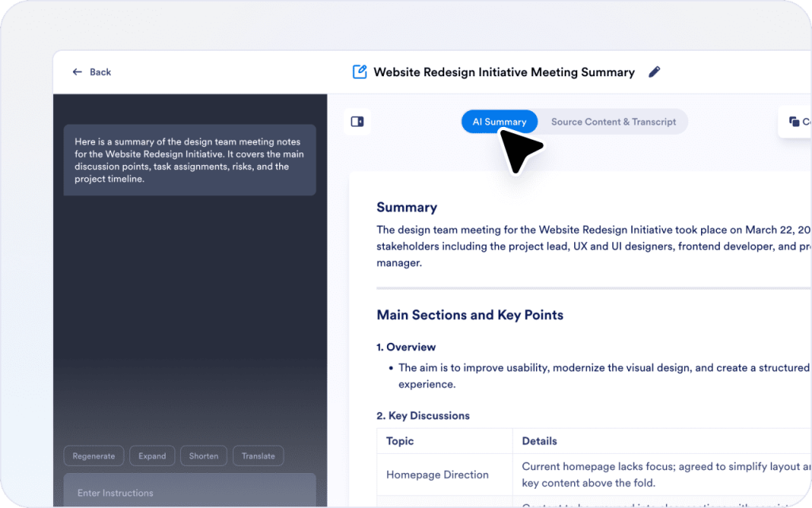
Task: Click the Translate button
Action: click(x=258, y=456)
